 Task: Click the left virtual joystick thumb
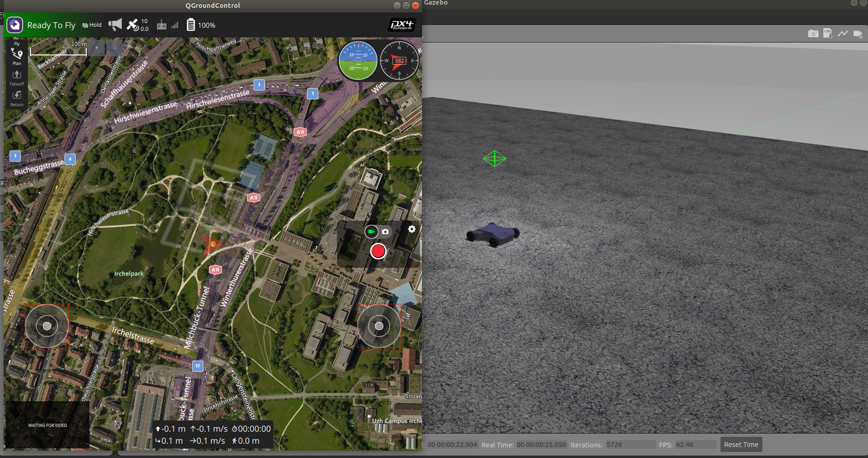pyautogui.click(x=47, y=326)
